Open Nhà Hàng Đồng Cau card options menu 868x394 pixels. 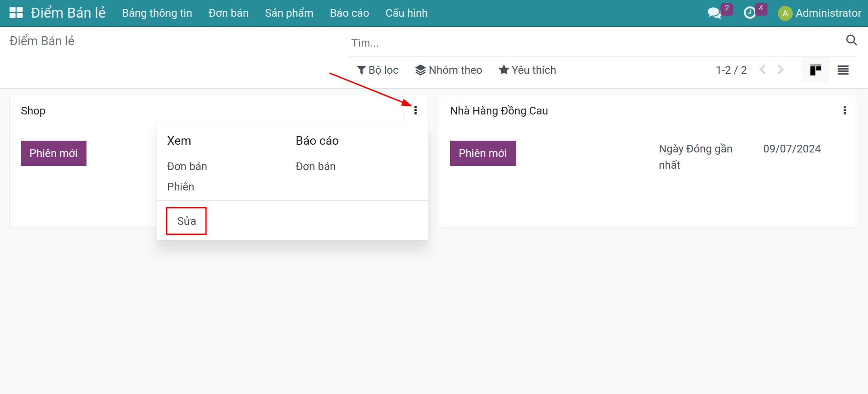[x=844, y=110]
